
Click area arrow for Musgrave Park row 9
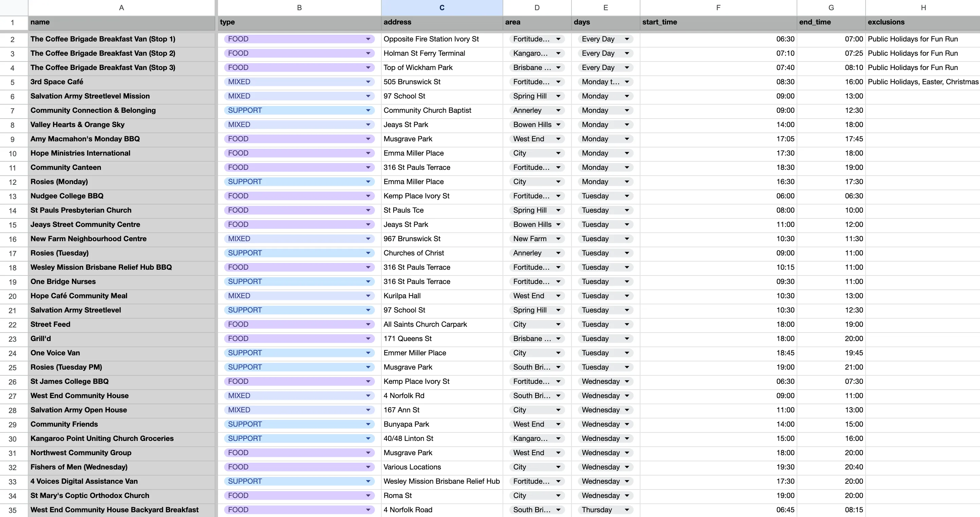click(558, 139)
